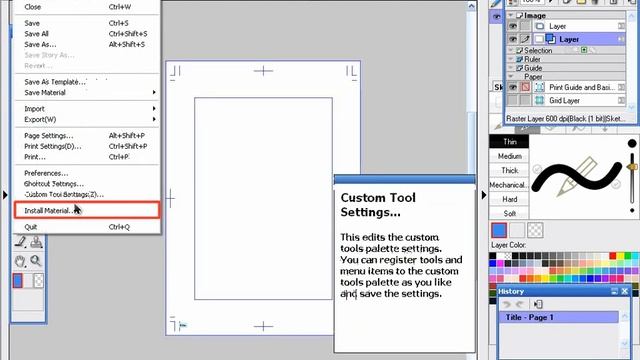Expand the Selection layer group
Image resolution: width=640 pixels, height=360 pixels.
click(511, 50)
